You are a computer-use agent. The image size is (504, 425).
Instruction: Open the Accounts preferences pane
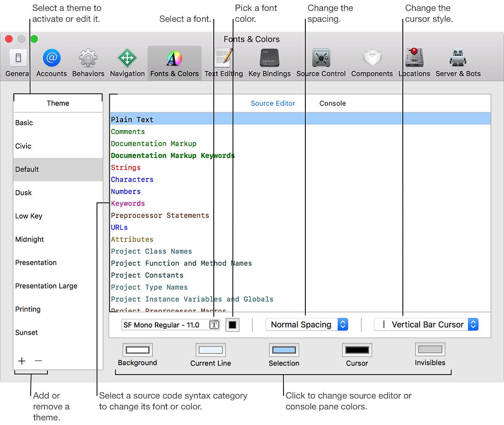52,63
